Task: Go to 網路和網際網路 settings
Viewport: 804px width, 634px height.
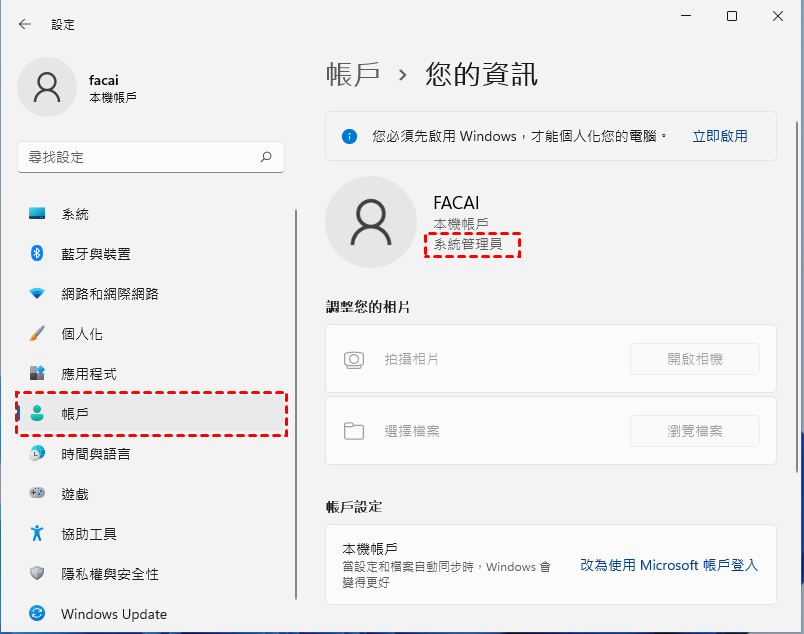Action: pos(151,293)
